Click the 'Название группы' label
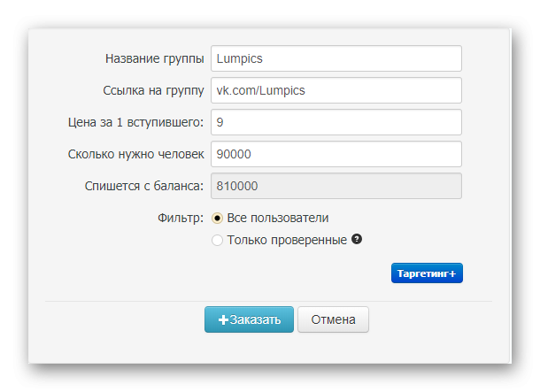 [x=155, y=58]
